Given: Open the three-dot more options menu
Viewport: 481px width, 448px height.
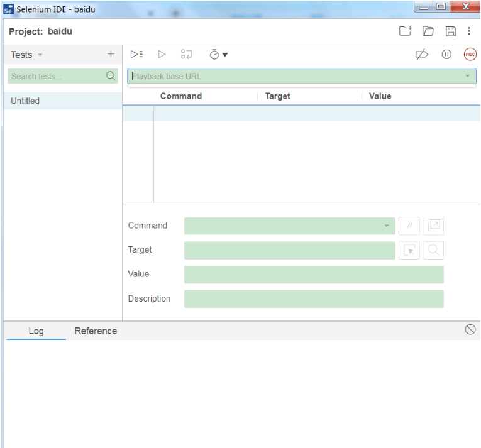Looking at the screenshot, I should (x=469, y=31).
